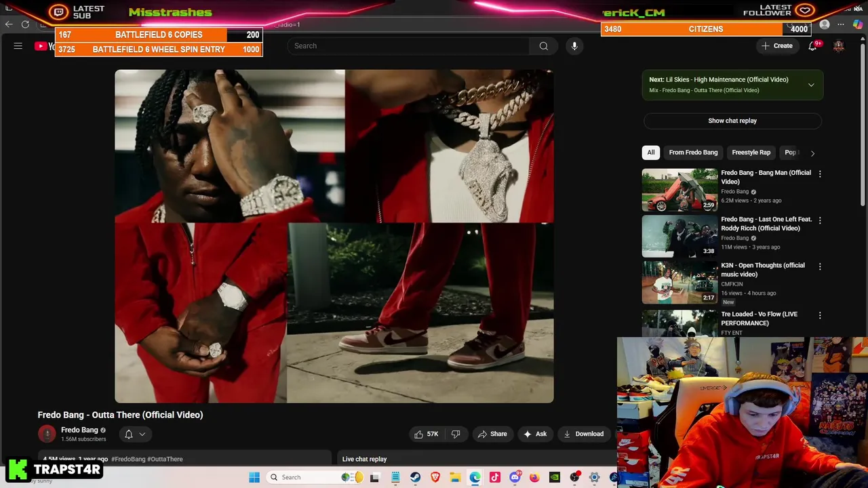Open the Last One Left video thumbnail

point(679,237)
